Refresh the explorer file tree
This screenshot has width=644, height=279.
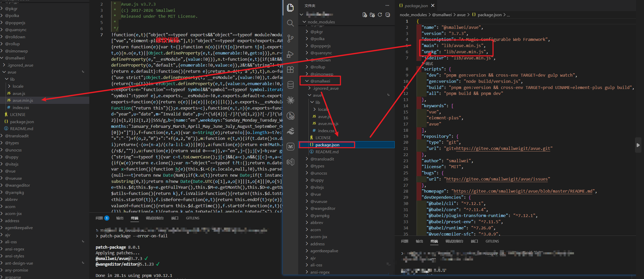380,15
